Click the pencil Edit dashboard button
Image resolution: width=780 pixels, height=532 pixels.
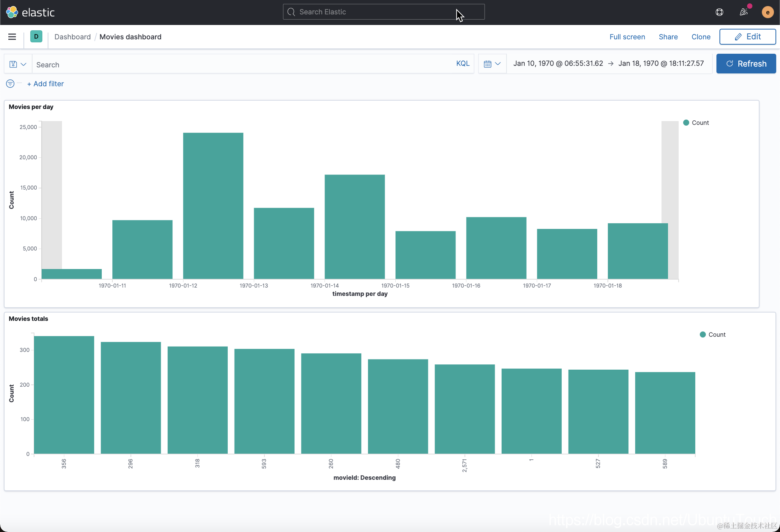tap(747, 37)
